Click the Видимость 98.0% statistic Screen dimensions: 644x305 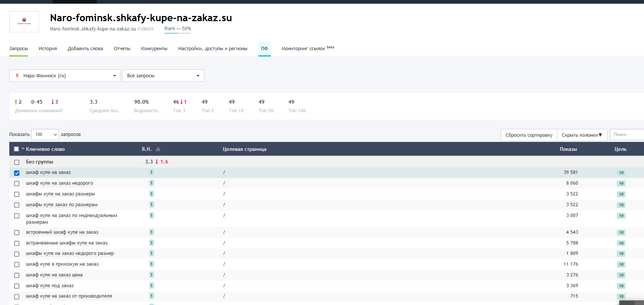[x=146, y=106]
